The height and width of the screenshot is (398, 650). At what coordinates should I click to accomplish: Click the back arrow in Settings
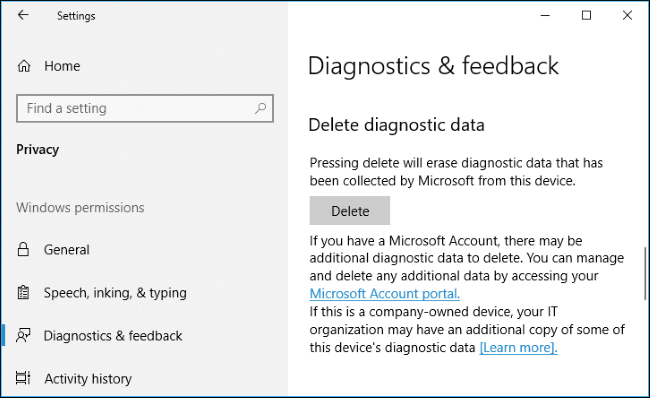coord(23,15)
